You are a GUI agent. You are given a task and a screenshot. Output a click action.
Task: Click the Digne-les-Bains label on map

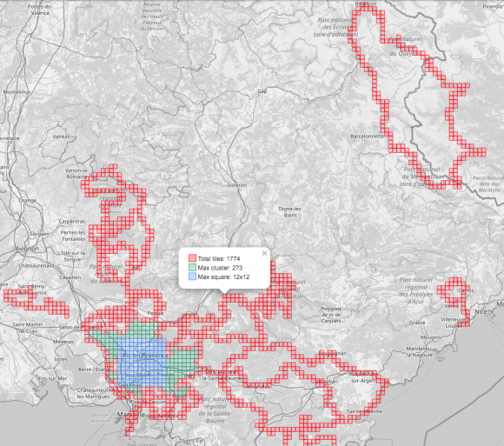click(x=290, y=212)
